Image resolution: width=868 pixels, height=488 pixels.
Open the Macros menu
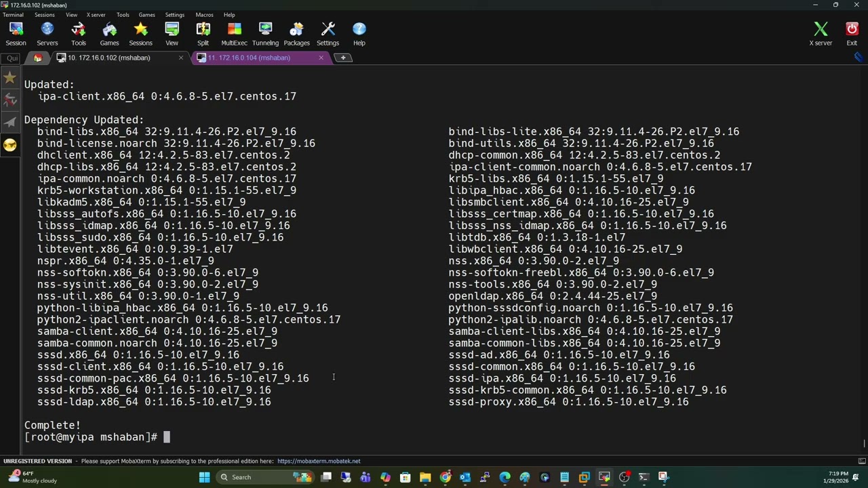pyautogui.click(x=204, y=15)
